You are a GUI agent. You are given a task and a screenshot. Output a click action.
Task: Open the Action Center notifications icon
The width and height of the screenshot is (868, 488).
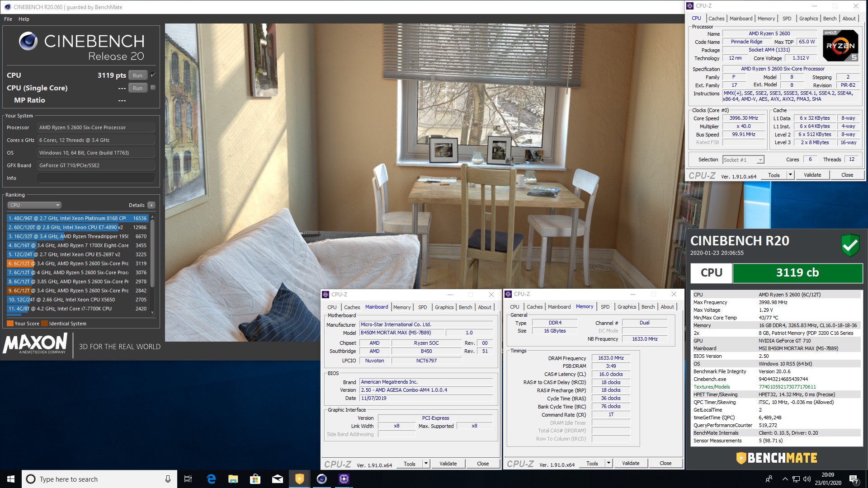854,479
